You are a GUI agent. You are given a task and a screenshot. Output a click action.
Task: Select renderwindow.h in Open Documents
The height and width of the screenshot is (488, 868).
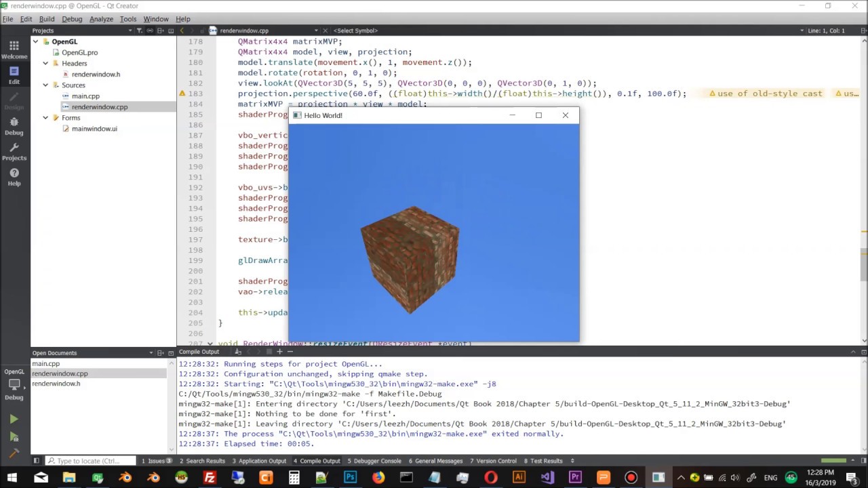point(56,384)
